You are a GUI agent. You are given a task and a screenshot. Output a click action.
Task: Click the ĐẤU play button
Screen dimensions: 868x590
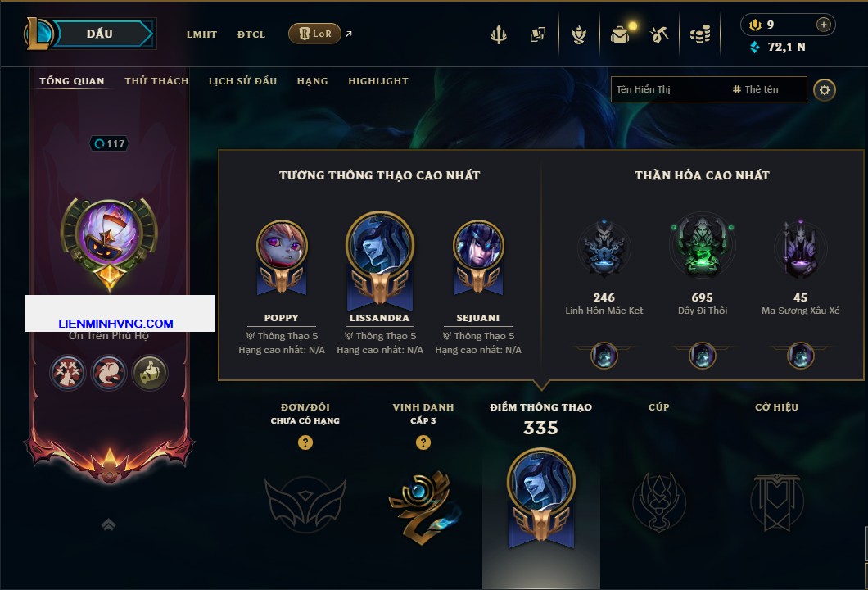tap(100, 34)
